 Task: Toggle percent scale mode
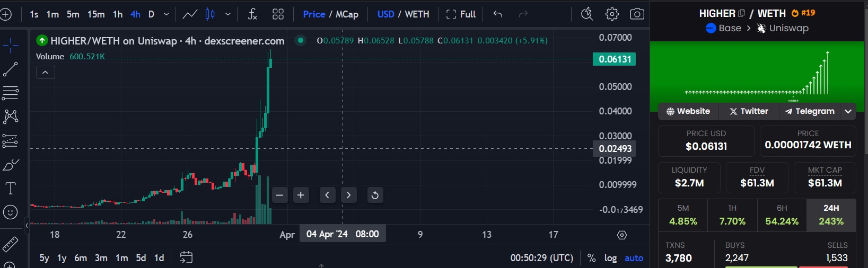click(x=591, y=258)
